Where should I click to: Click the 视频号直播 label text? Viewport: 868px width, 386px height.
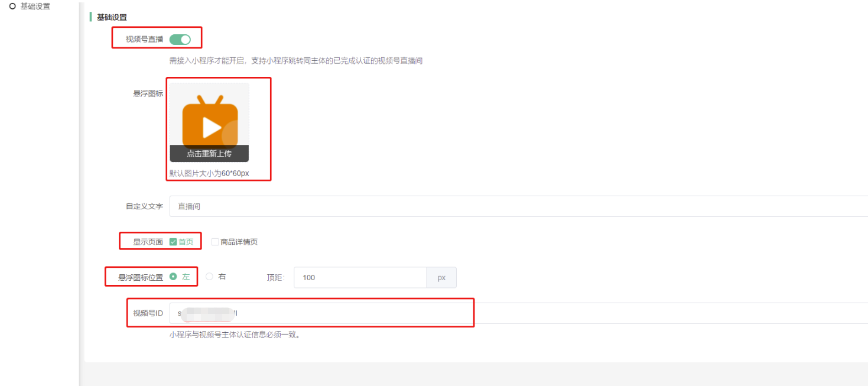[x=144, y=40]
